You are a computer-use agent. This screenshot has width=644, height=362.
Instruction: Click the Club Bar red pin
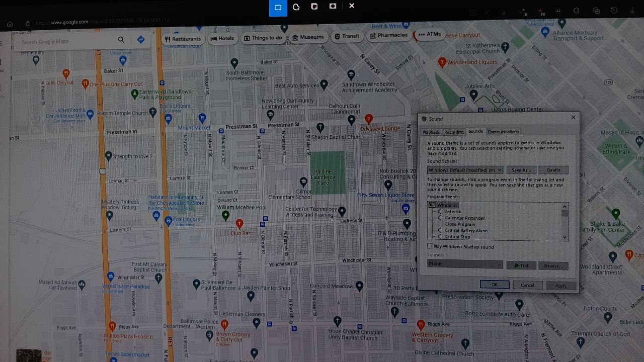239,224
